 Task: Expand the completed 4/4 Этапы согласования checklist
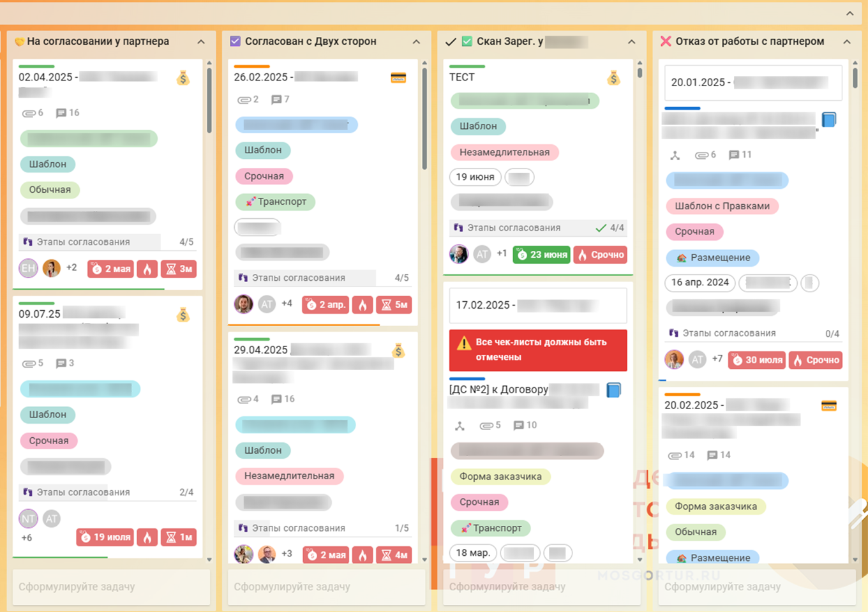click(538, 227)
